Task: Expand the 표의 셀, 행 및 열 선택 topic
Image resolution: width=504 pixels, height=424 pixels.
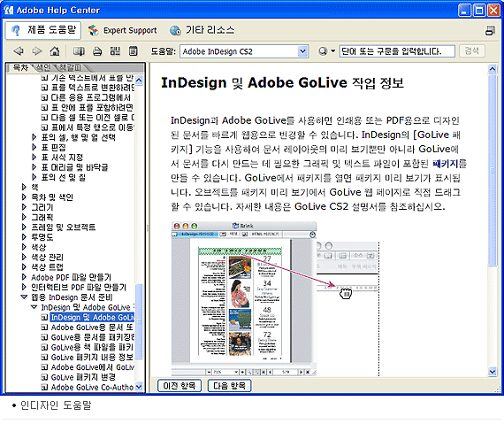Action: (34, 137)
